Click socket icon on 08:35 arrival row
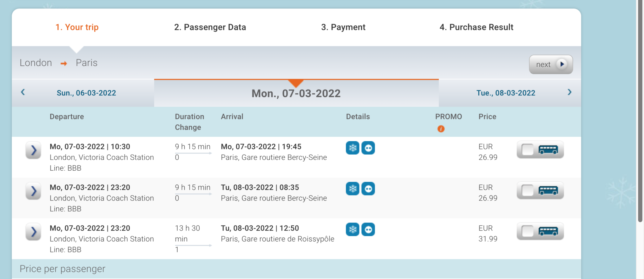644x279 pixels. coord(368,189)
